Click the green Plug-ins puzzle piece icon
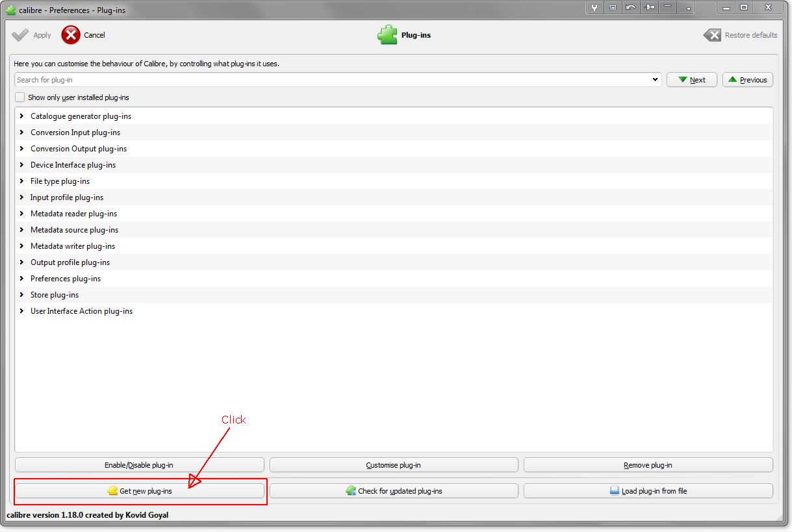The width and height of the screenshot is (792, 532). (387, 35)
